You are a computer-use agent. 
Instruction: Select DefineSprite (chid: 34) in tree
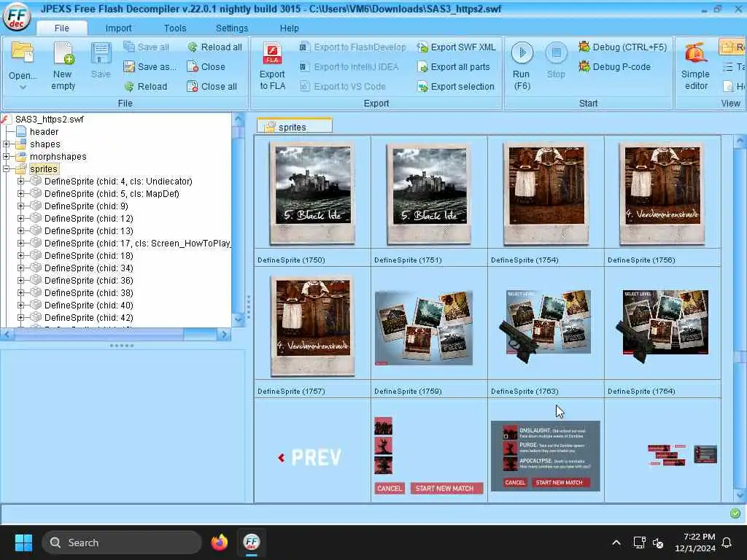pos(88,268)
